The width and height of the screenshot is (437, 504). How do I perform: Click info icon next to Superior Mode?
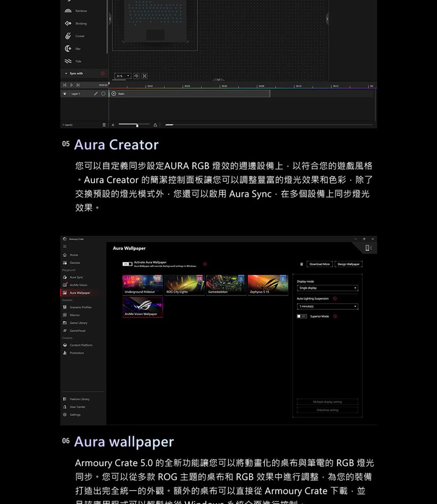(335, 316)
